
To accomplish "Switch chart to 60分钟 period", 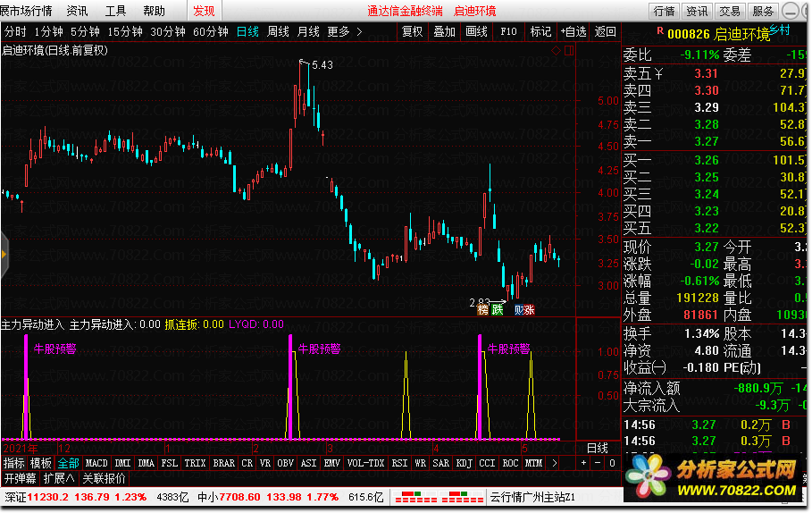I will point(210,32).
